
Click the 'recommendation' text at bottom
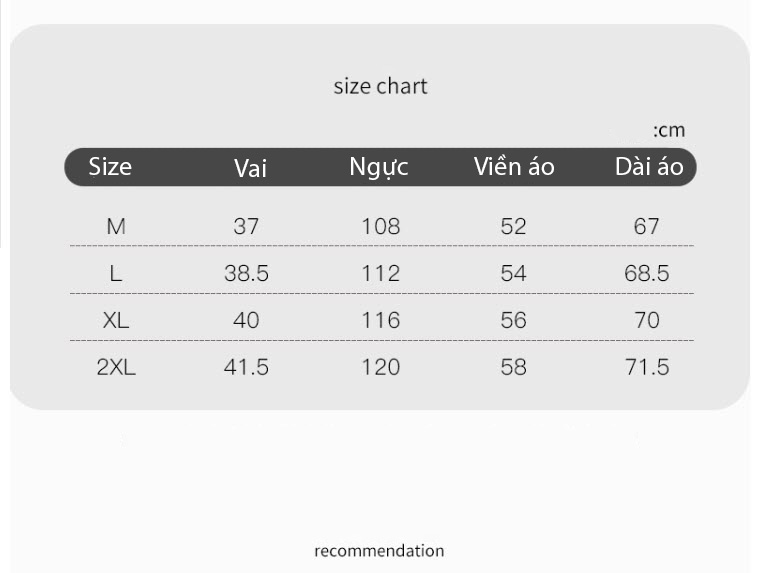pos(379,551)
